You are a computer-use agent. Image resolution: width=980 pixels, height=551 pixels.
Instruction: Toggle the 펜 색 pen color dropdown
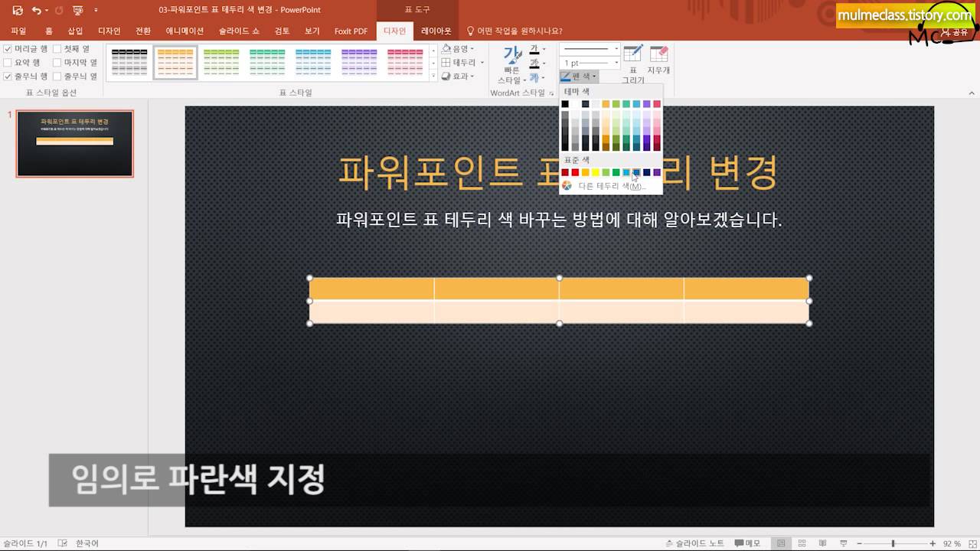(578, 77)
